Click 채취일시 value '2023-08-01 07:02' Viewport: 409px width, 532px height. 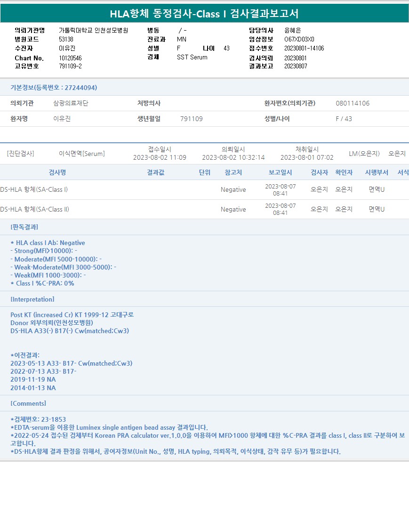[x=307, y=157]
